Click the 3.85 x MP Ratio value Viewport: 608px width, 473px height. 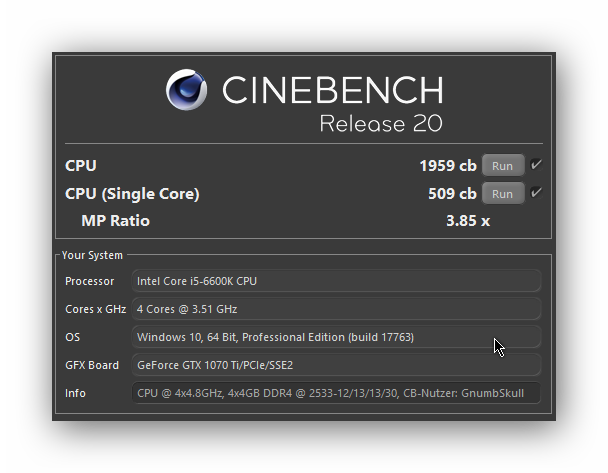click(x=468, y=221)
